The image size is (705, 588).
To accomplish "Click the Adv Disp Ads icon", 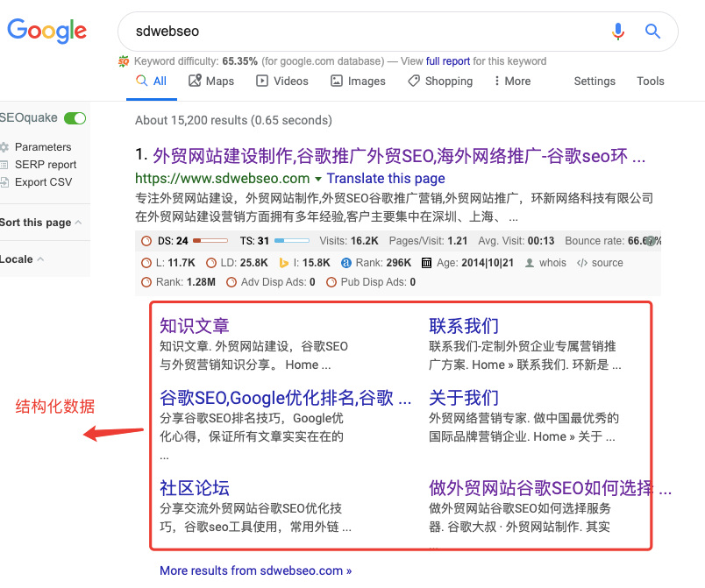I will coord(231,282).
